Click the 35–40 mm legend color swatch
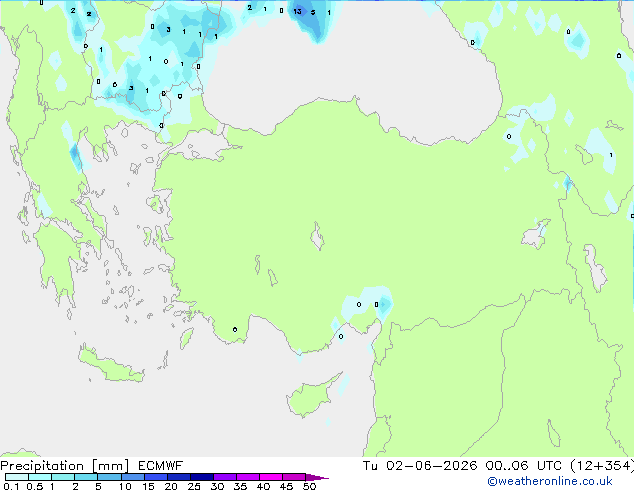Viewport: 634px width, 490px height. pyautogui.click(x=248, y=477)
